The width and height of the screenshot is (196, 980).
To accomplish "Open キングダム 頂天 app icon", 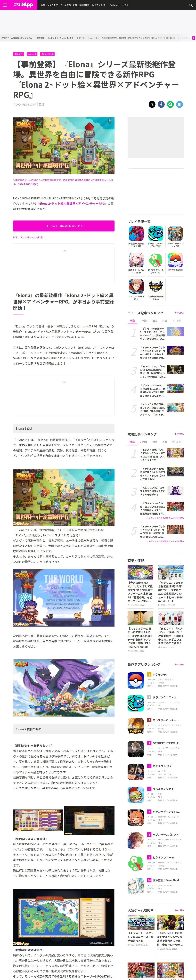I will [136, 772].
